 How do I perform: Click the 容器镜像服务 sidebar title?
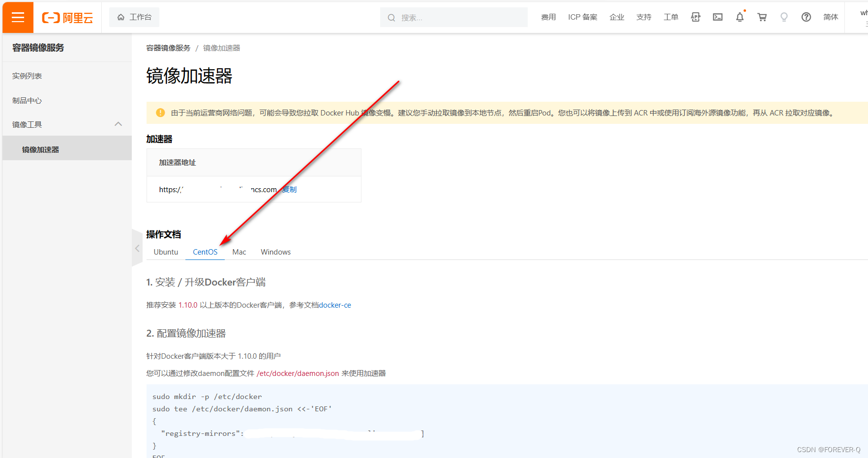click(x=38, y=48)
